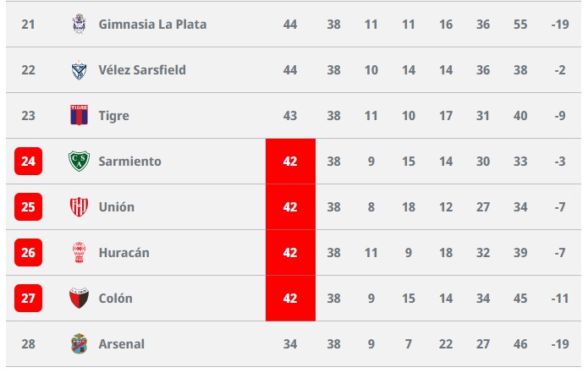Click Colón's red highlighted 42 points cell

click(290, 299)
